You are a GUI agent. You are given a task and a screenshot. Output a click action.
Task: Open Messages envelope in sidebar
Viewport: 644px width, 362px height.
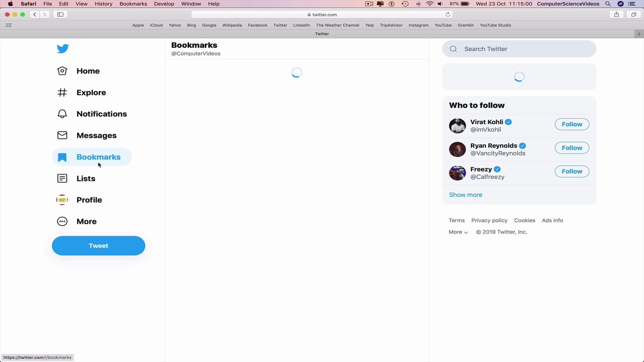87,135
